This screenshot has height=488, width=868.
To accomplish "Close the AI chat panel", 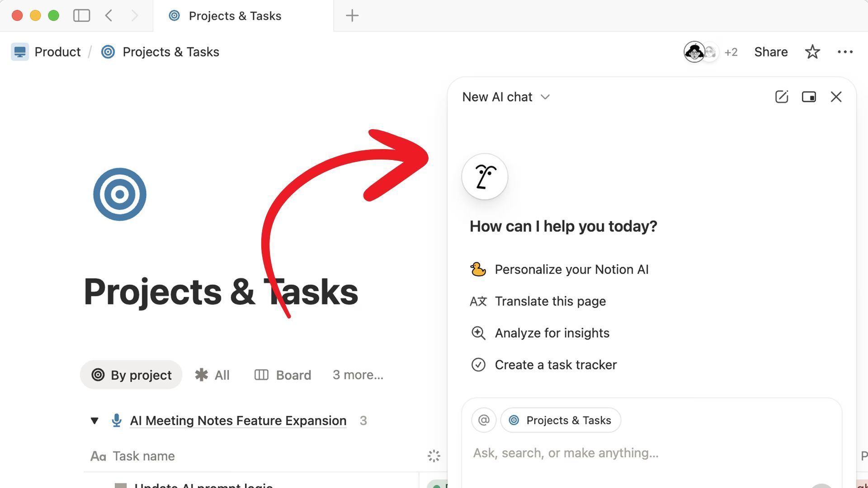I will coord(836,97).
